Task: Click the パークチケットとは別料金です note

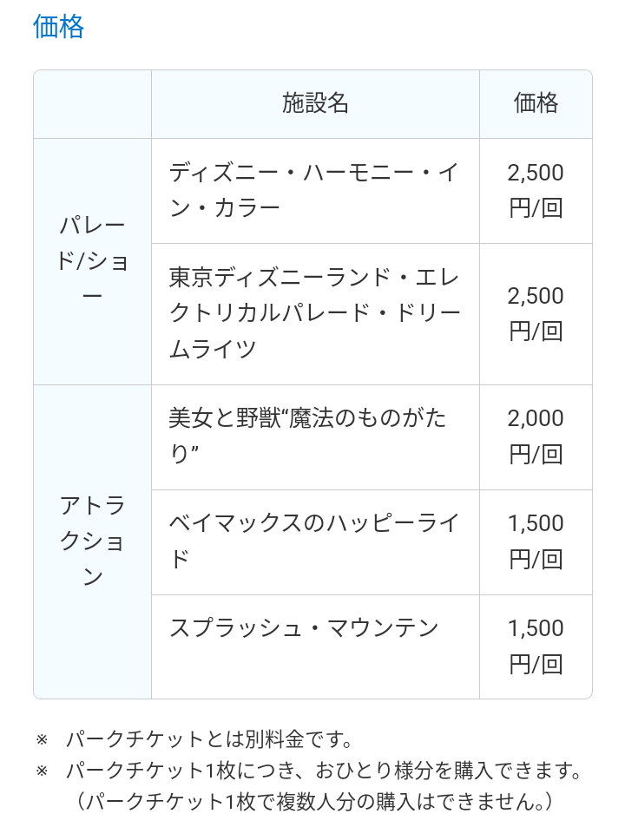Action: 210,741
